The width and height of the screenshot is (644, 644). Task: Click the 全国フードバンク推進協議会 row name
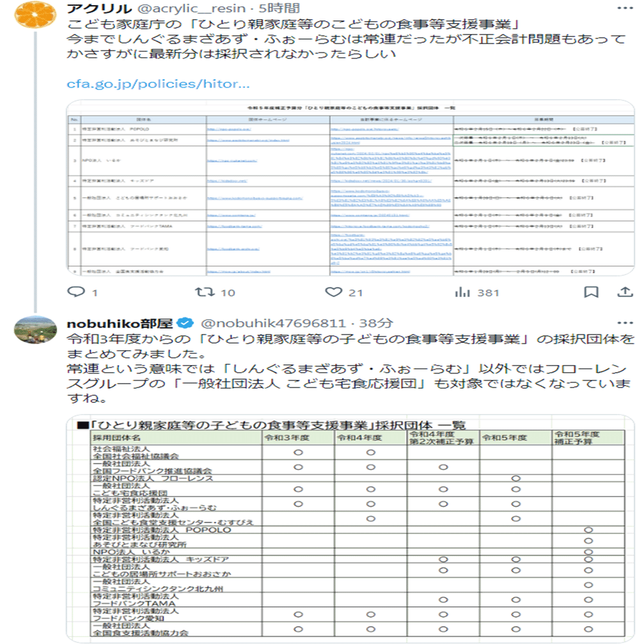point(152,471)
